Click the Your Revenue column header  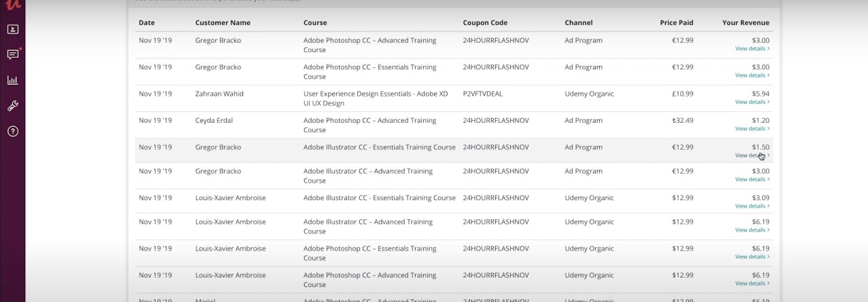coord(746,22)
